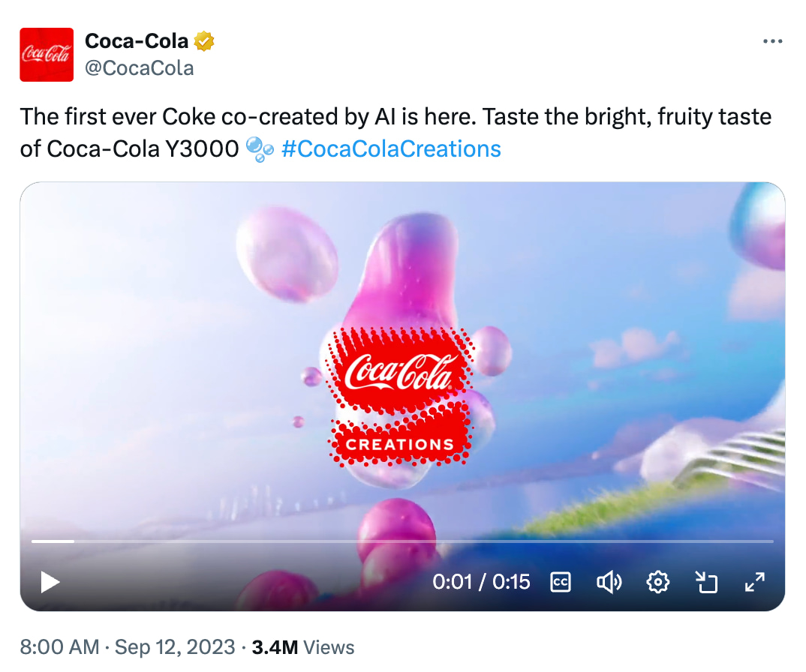Expand playback speed options via settings
This screenshot has width=806, height=672.
click(x=658, y=582)
